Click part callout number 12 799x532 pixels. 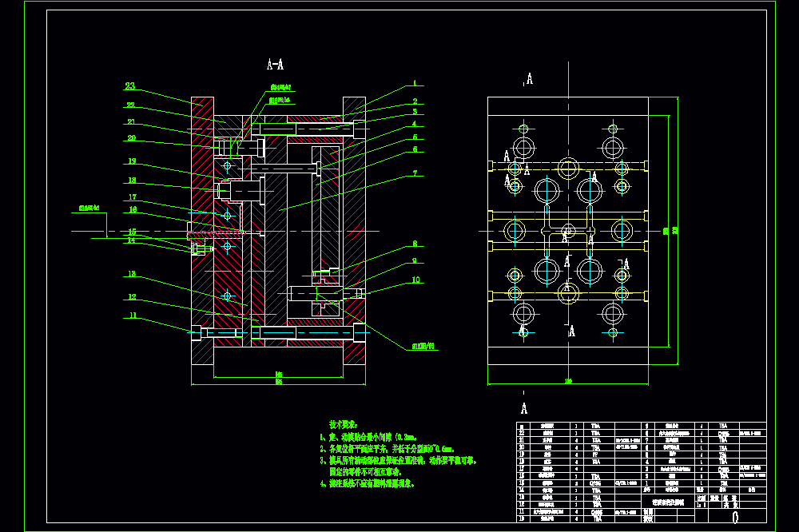[132, 296]
